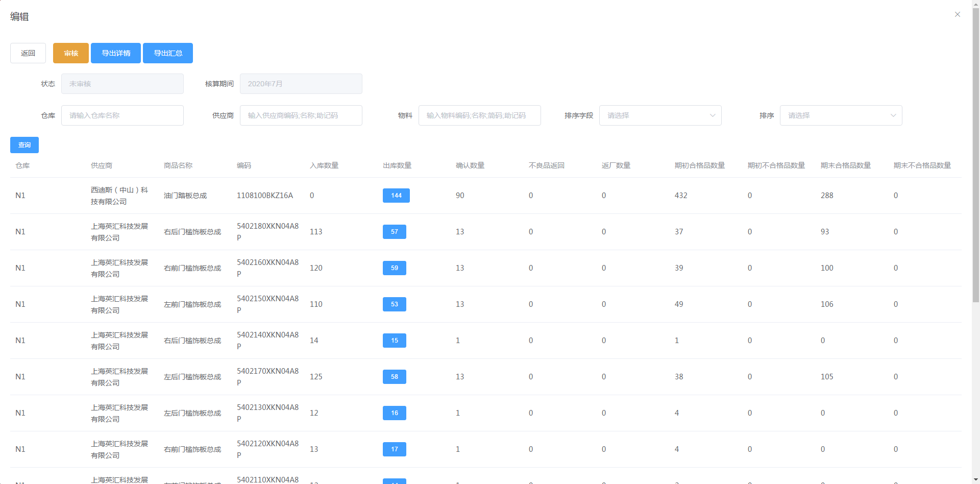Screen dimensions: 980x484
Task: Click the 出库数量 badge showing 59
Action: click(395, 268)
